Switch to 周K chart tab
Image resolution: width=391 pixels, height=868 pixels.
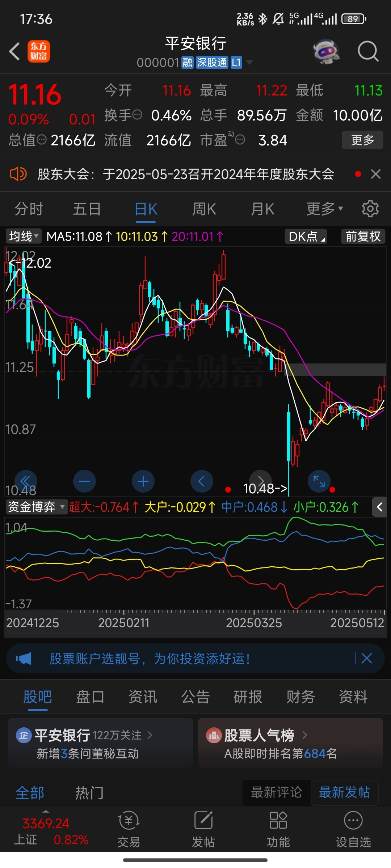click(204, 209)
